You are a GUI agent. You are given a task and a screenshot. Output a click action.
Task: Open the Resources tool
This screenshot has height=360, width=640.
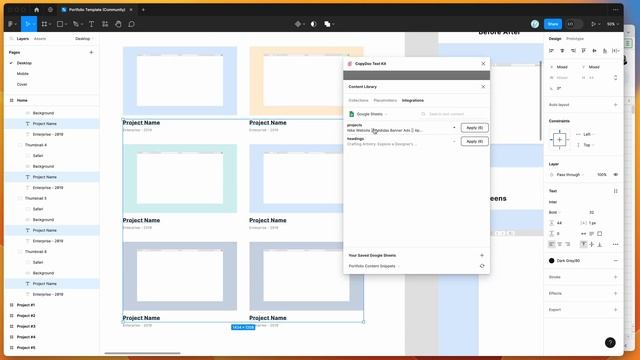105,24
